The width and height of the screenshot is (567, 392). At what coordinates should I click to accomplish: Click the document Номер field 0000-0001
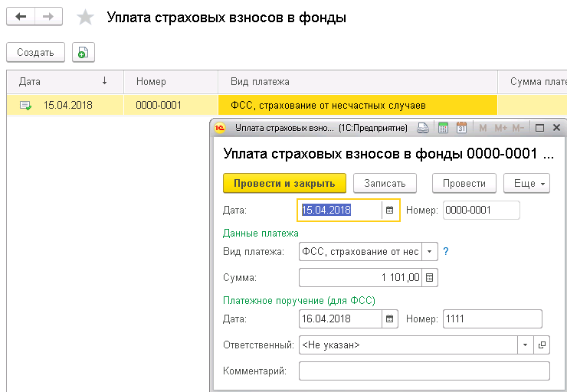[x=481, y=211]
